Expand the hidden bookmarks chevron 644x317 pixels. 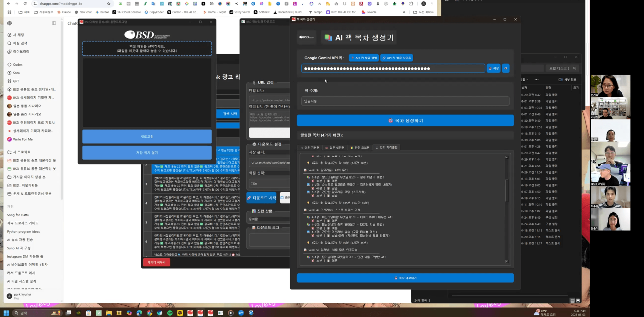tap(404, 12)
